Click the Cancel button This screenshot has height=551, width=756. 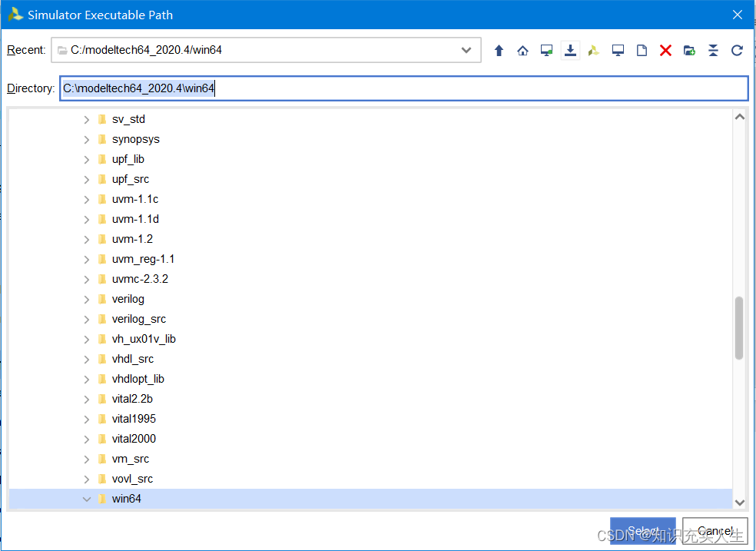pos(715,531)
